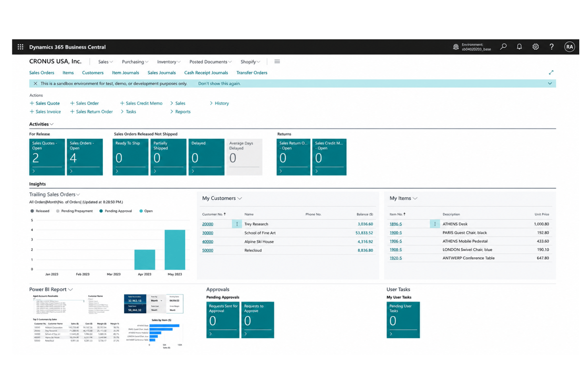The width and height of the screenshot is (588, 392).
Task: Click the arrow on Requests to Approve tile
Action: tap(246, 334)
